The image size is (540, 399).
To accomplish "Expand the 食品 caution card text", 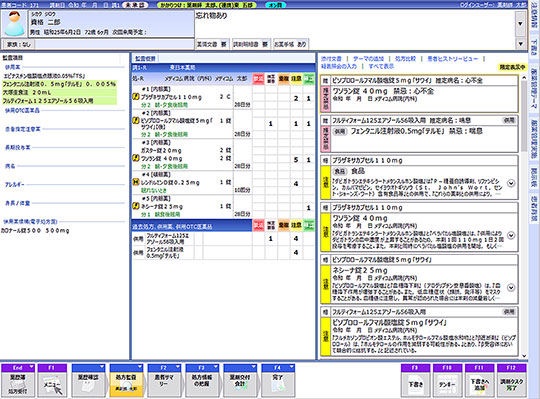I will click(x=511, y=183).
